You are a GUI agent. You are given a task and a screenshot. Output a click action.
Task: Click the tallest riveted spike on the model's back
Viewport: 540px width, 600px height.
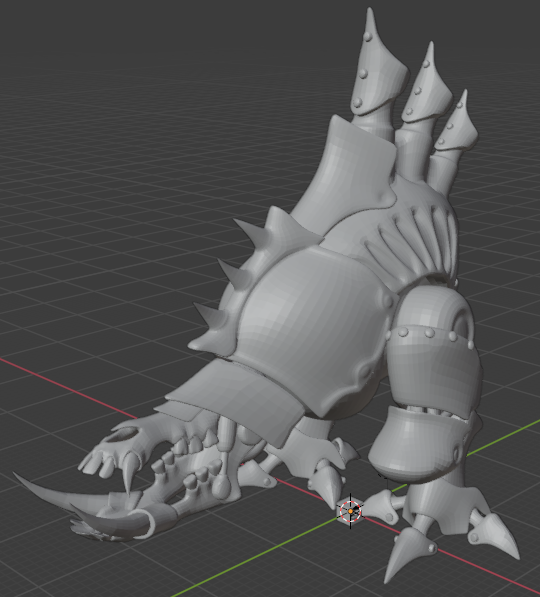pyautogui.click(x=375, y=64)
